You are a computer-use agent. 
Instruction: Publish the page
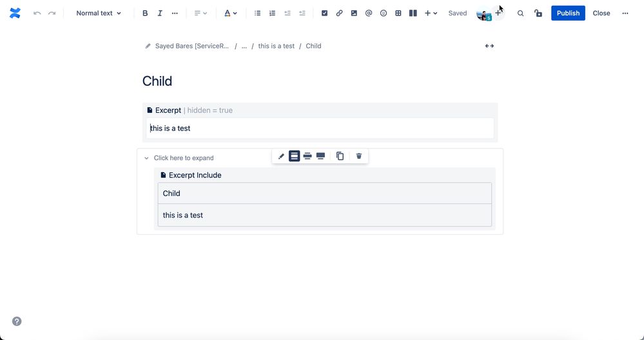568,13
